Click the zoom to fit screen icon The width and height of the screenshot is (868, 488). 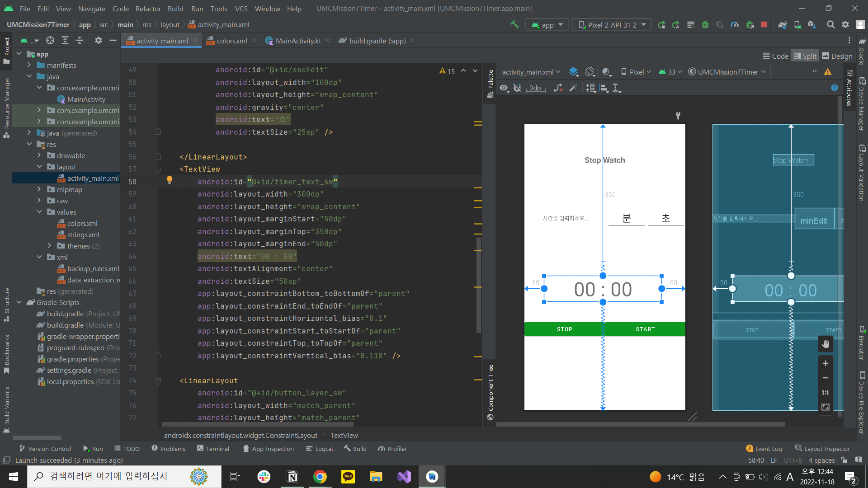[x=826, y=407]
